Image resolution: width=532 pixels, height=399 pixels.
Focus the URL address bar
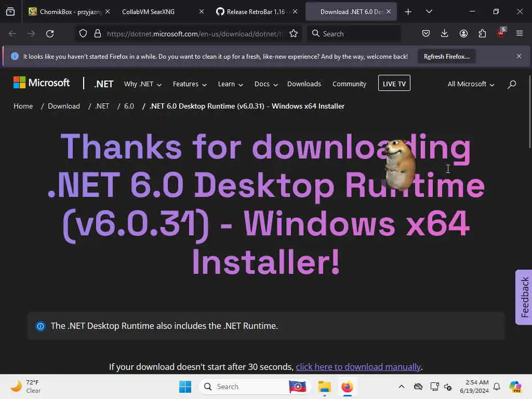(194, 34)
